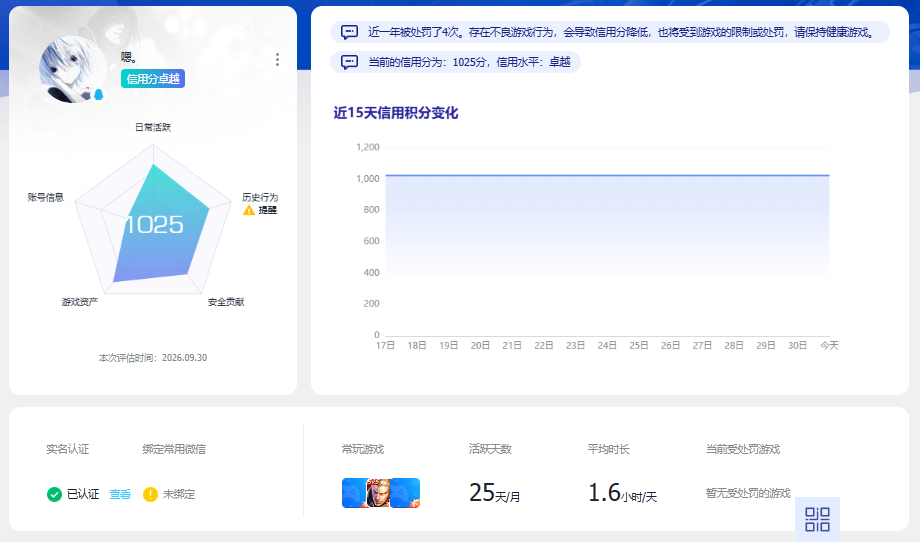The width and height of the screenshot is (920, 542).
Task: Click chat icon beside 近一年被处罚 notice
Action: coord(349,32)
